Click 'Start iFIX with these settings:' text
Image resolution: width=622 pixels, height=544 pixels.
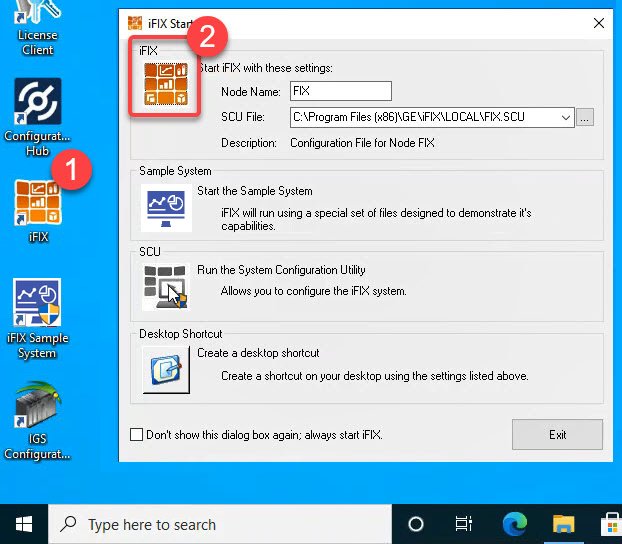point(265,68)
